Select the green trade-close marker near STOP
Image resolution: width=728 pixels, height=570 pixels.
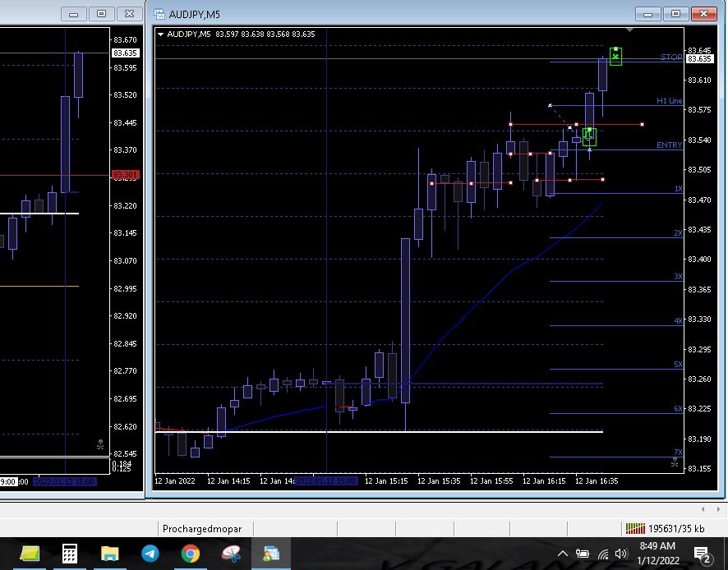pyautogui.click(x=615, y=57)
